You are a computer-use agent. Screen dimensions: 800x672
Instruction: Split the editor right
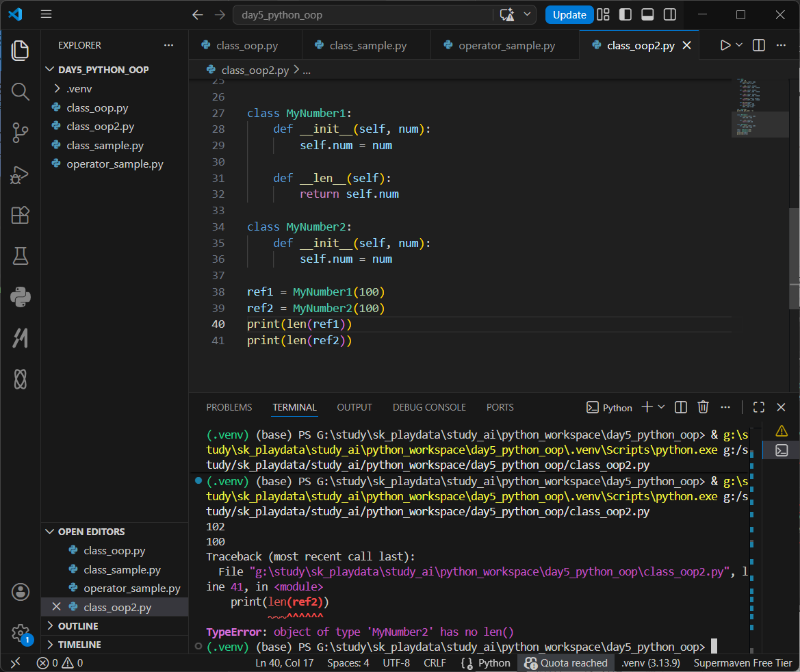tap(759, 45)
